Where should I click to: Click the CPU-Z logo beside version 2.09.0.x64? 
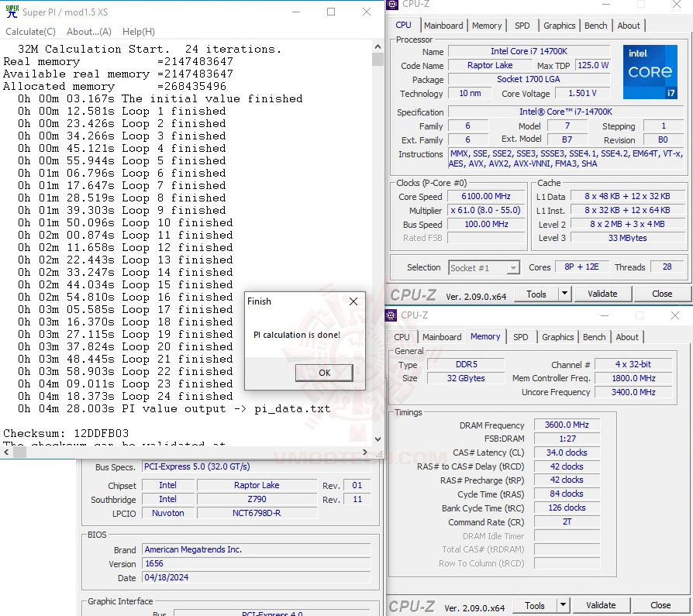tap(412, 294)
